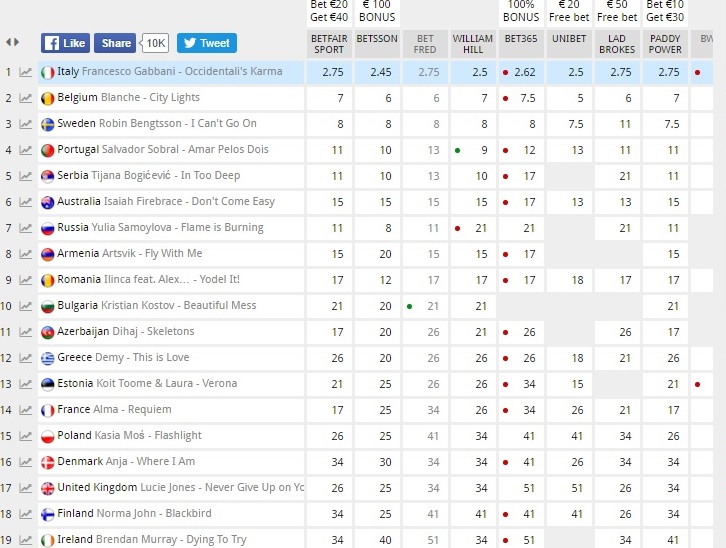Click the trend graph icon in Sweden's row

[x=26, y=124]
